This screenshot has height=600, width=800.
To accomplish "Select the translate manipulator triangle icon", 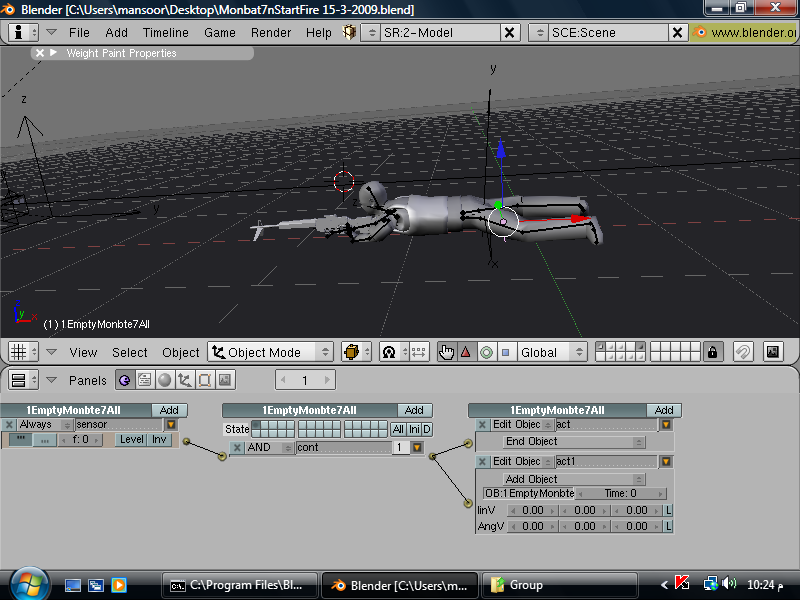I will [x=466, y=352].
